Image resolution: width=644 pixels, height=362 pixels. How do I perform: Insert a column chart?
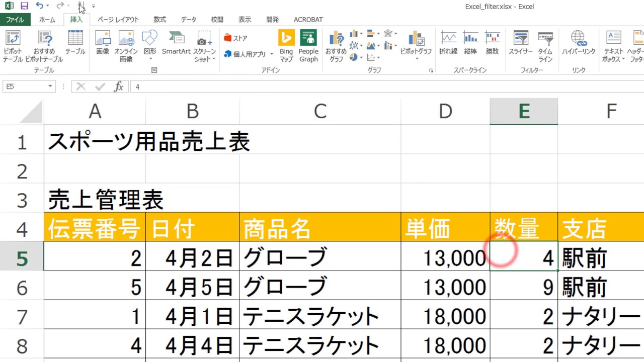356,34
